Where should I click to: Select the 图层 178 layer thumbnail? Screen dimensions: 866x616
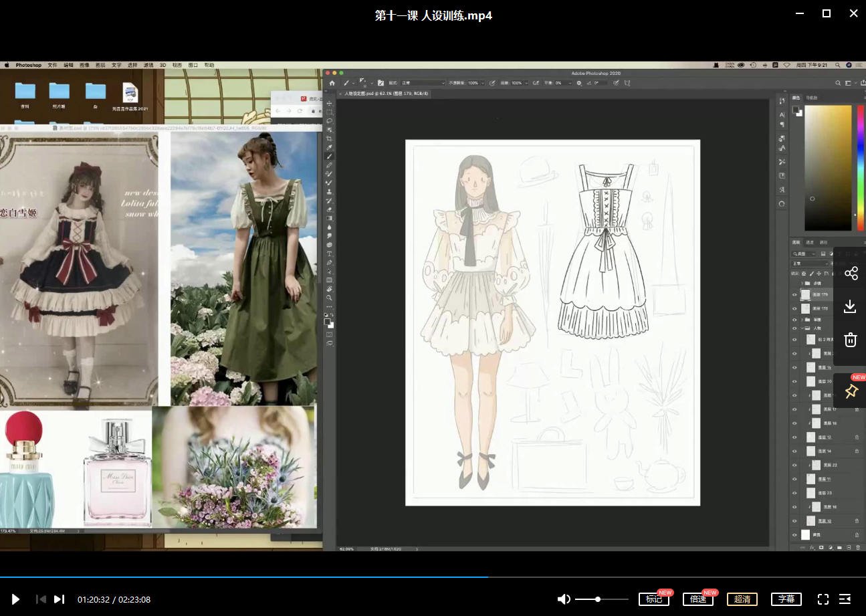(x=805, y=308)
